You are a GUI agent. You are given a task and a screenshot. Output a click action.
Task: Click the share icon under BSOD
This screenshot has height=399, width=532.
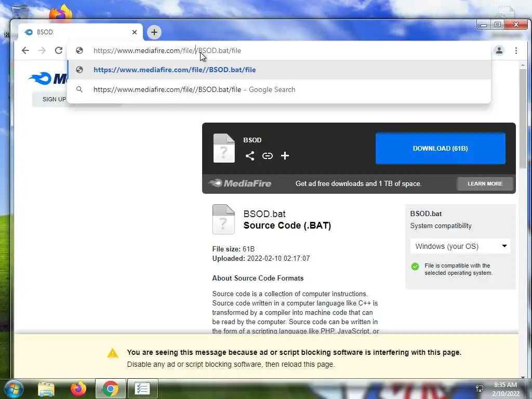pyautogui.click(x=250, y=156)
